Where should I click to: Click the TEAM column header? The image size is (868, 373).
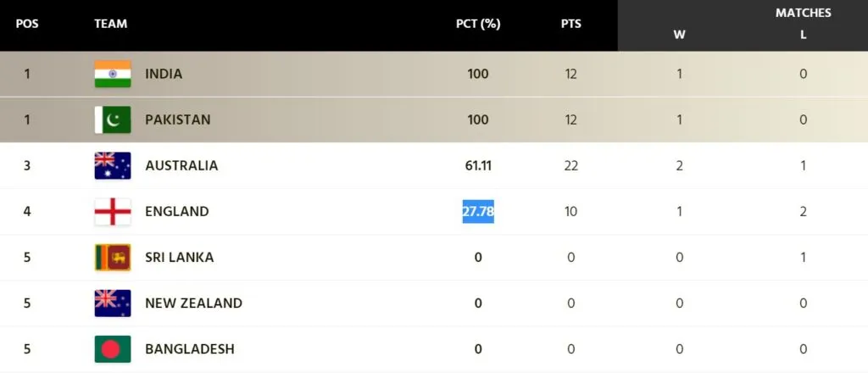click(x=111, y=24)
